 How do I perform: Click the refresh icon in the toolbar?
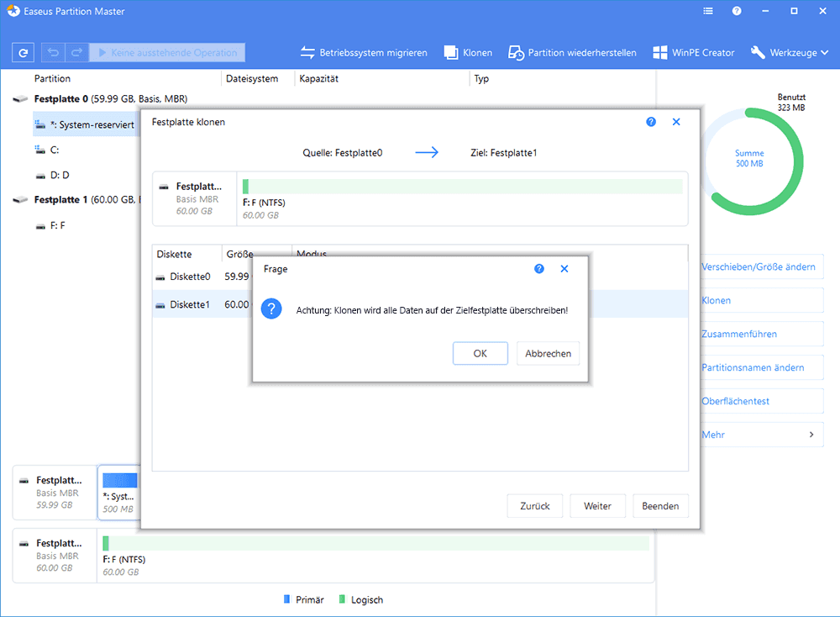23,52
